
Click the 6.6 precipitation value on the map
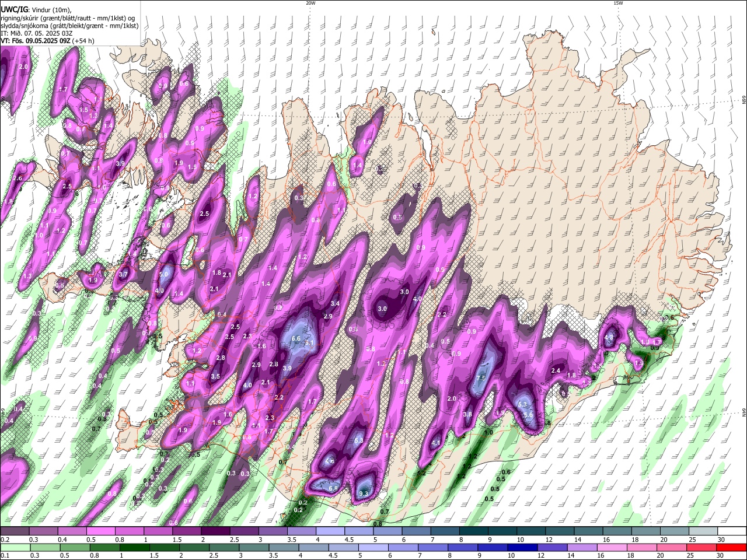click(x=295, y=338)
